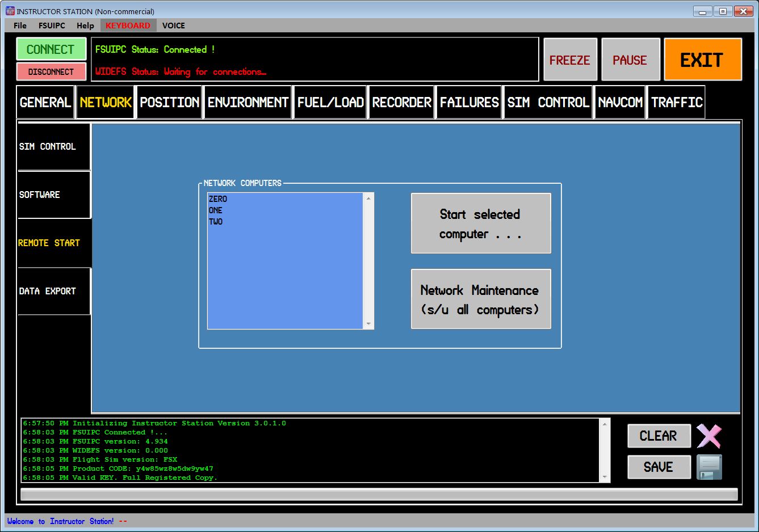Click the CLEAR log button
The width and height of the screenshot is (759, 532).
point(659,436)
